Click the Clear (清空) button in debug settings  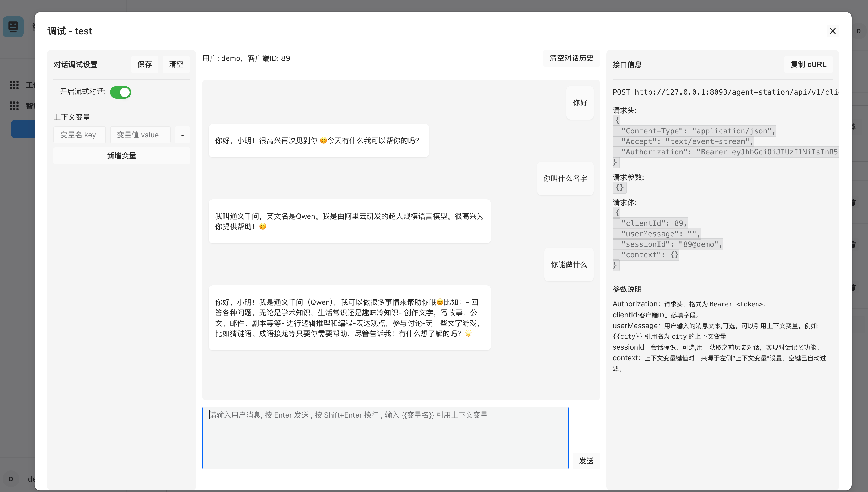click(176, 65)
